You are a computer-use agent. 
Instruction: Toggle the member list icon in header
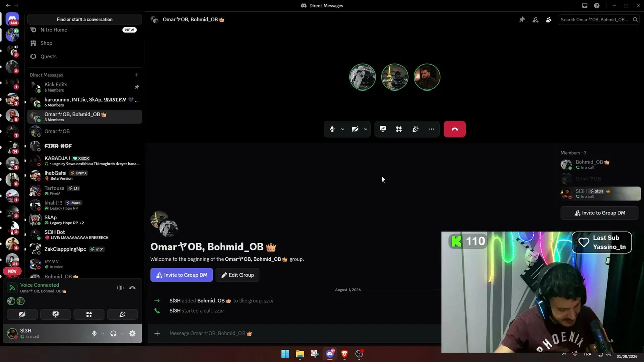click(x=548, y=20)
